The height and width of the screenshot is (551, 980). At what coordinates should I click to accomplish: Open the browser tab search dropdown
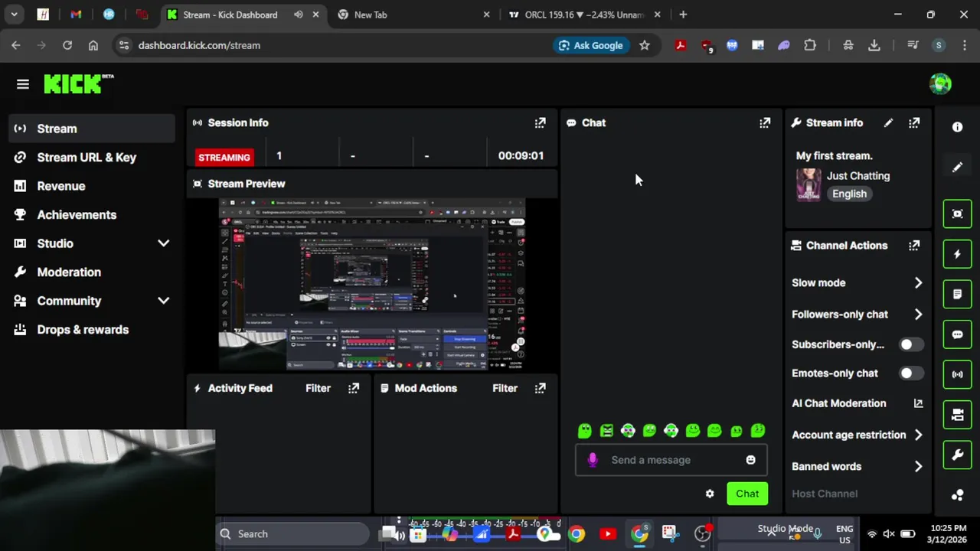(x=15, y=15)
